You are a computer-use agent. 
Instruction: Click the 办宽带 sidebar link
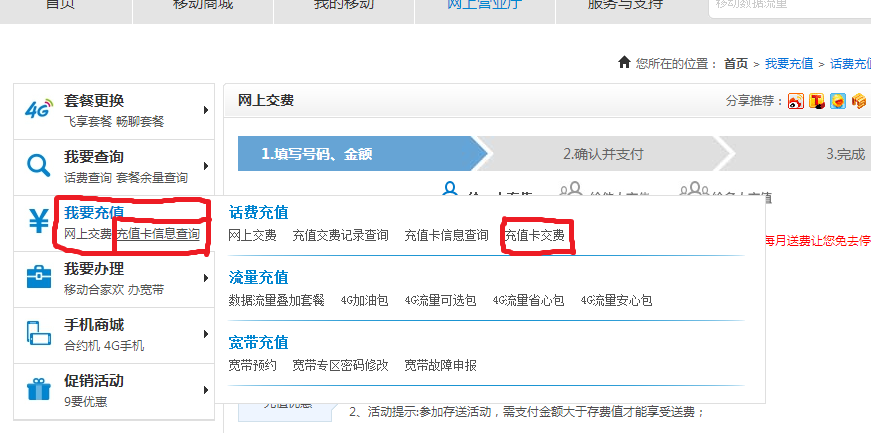pyautogui.click(x=146, y=290)
